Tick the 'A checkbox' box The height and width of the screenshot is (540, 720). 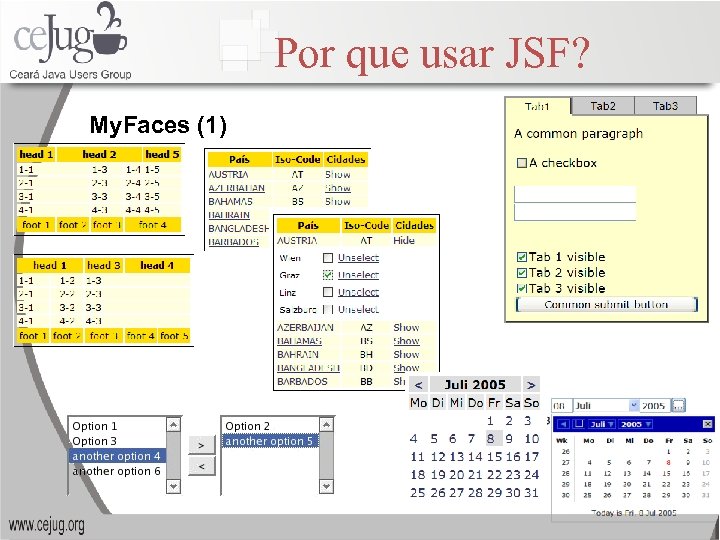point(522,163)
